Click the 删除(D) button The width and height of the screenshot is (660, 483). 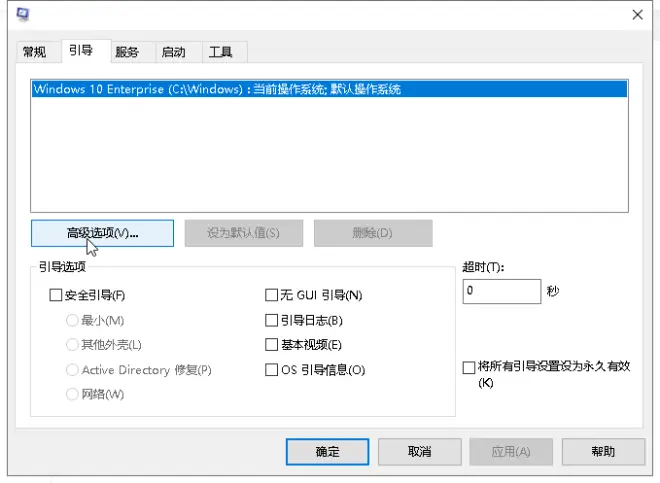pyautogui.click(x=373, y=233)
